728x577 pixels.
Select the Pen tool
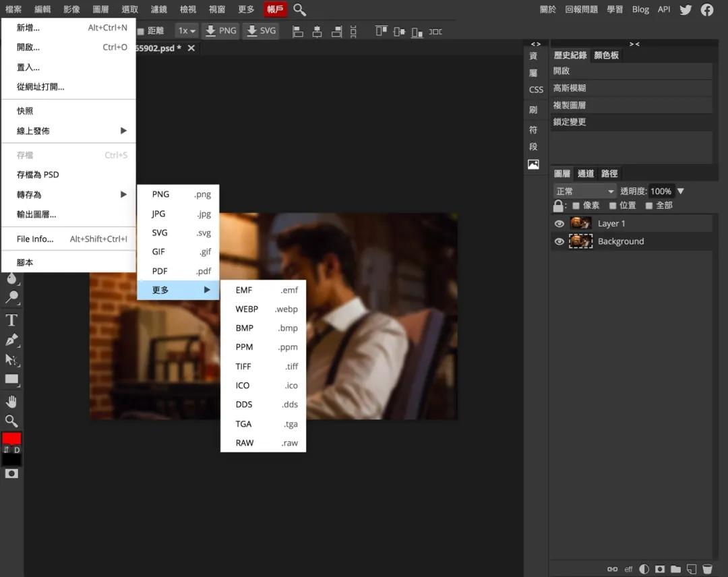(11, 340)
